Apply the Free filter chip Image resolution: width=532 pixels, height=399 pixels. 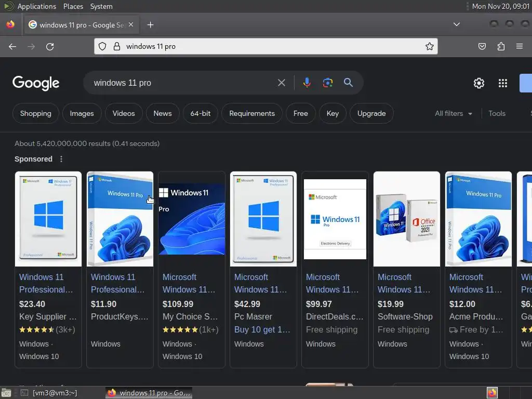click(x=301, y=113)
